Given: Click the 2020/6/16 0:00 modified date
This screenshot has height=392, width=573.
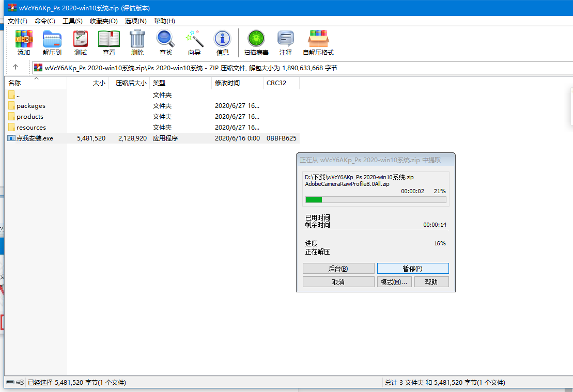Looking at the screenshot, I should tap(237, 138).
